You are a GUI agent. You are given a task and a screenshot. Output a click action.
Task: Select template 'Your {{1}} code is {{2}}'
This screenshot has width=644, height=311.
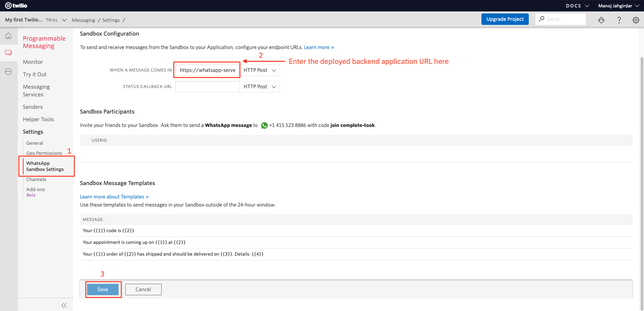tap(356, 231)
